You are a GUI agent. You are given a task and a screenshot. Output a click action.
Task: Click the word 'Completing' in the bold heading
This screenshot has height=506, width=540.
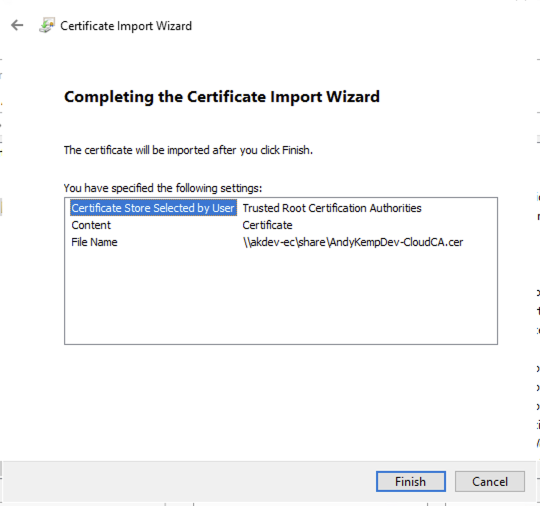coord(109,97)
